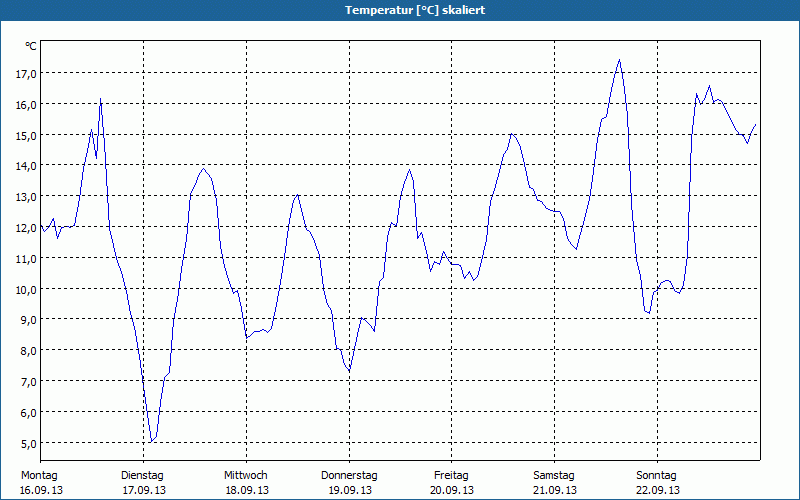The image size is (800, 500).
Task: Click the "Temperatur [°C] skaliert" title bar
Action: (400, 10)
